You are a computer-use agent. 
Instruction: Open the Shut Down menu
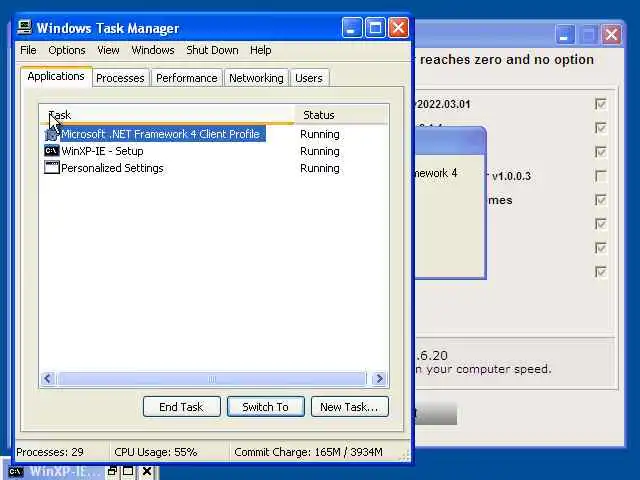coord(212,50)
